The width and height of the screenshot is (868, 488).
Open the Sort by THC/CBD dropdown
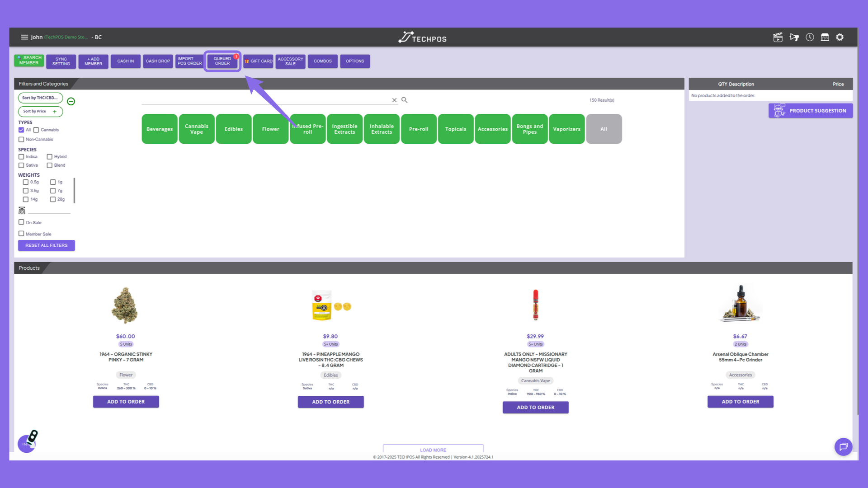coord(40,98)
